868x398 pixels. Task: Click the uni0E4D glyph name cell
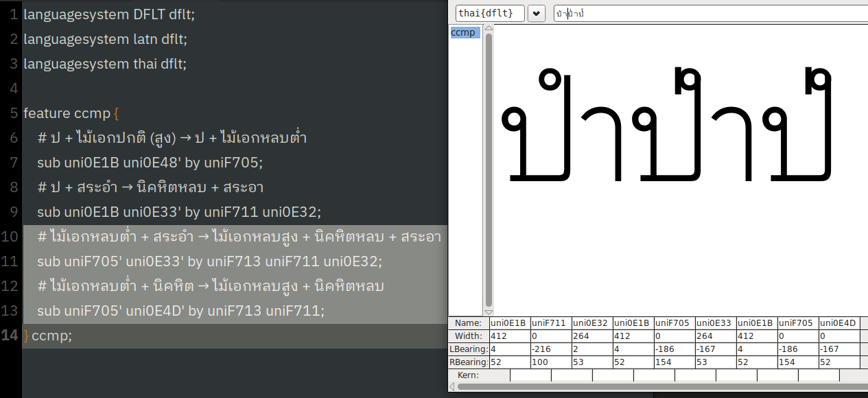[x=838, y=323]
